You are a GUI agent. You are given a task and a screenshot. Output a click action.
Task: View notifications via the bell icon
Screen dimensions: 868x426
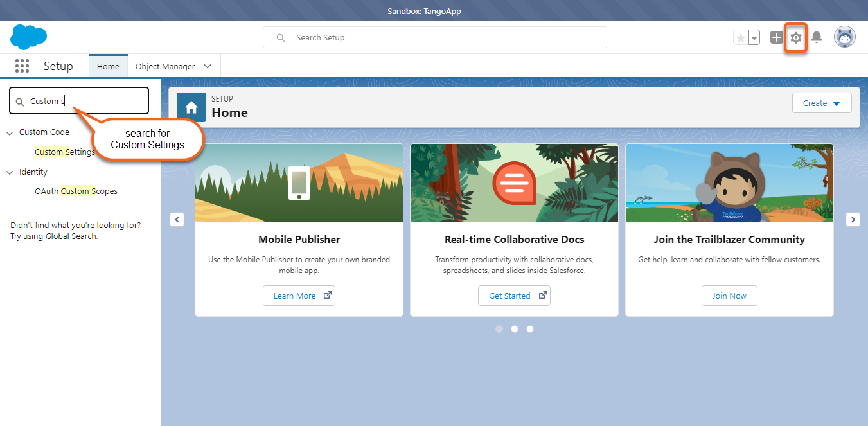pos(817,37)
